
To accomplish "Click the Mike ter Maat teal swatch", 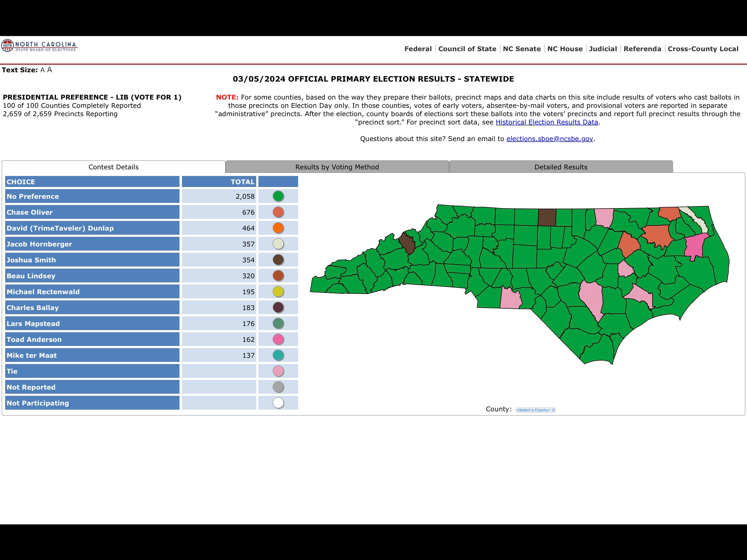I will [x=278, y=355].
